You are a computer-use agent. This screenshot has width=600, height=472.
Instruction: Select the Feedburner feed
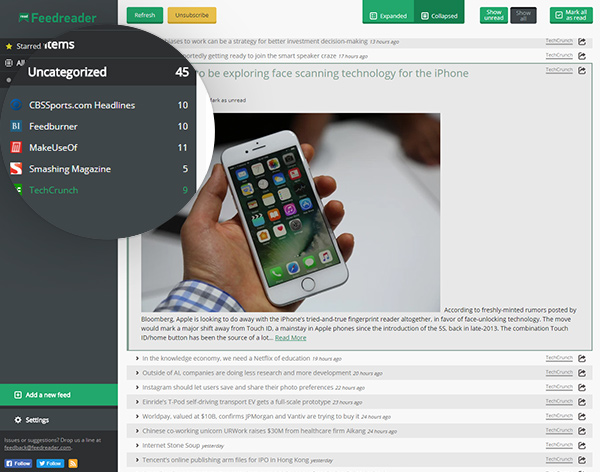pos(53,127)
